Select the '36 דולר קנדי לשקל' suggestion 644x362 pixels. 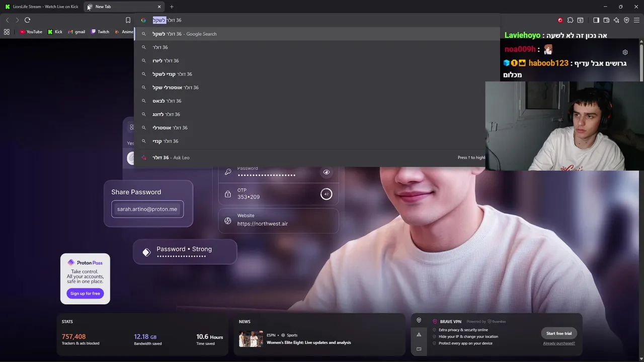pyautogui.click(x=317, y=74)
